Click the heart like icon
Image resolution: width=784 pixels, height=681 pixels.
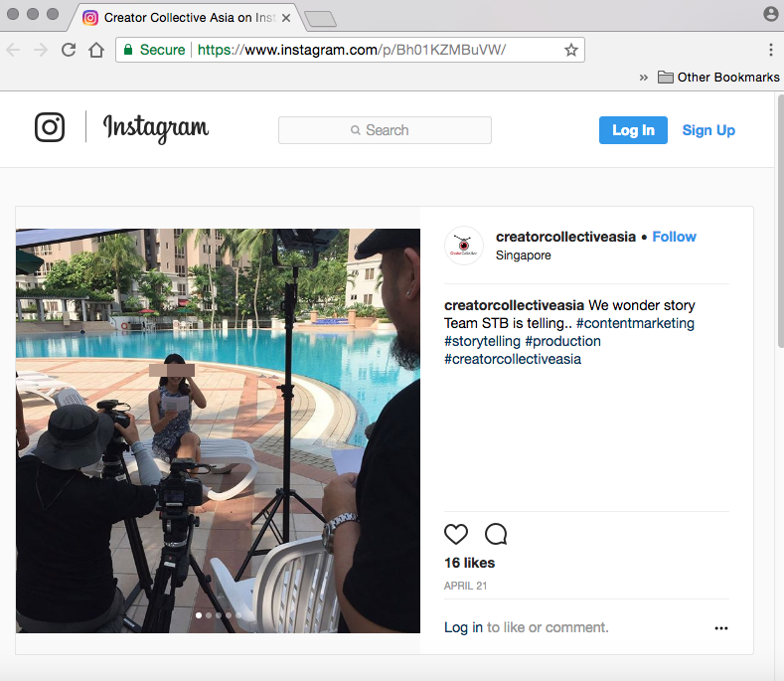pyautogui.click(x=456, y=534)
